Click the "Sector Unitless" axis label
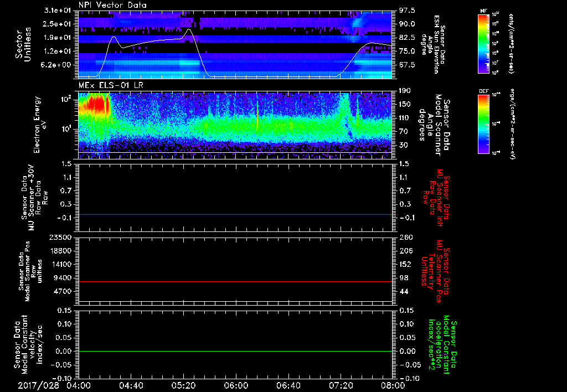Image resolution: width=567 pixels, height=392 pixels. click(x=23, y=44)
